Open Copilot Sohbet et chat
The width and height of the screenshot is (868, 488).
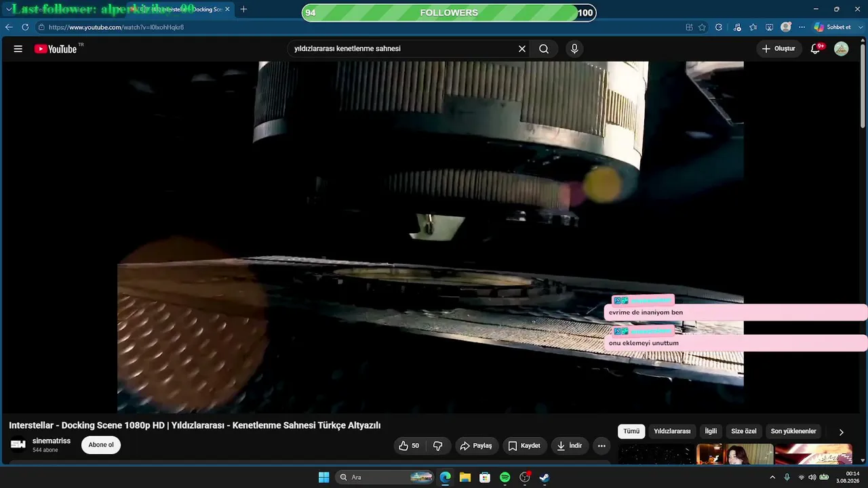832,27
